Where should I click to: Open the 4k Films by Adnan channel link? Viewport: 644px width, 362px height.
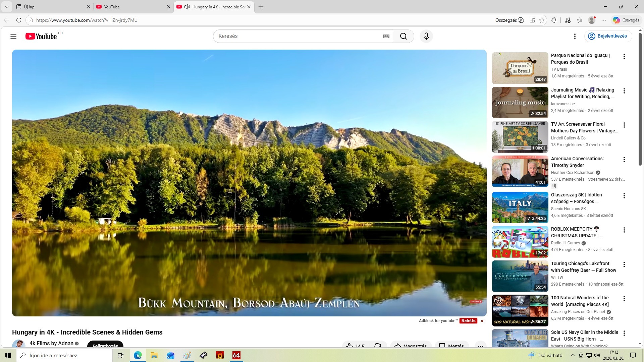51,343
